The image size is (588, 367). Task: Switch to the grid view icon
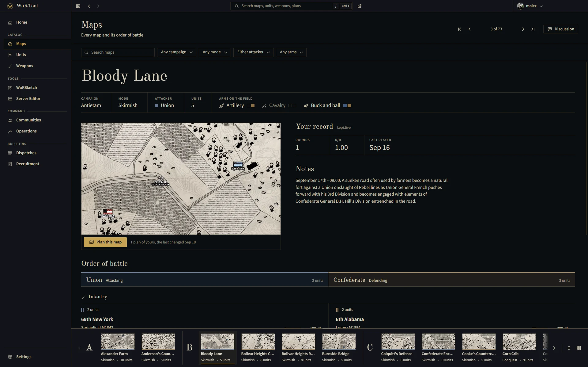[579, 348]
